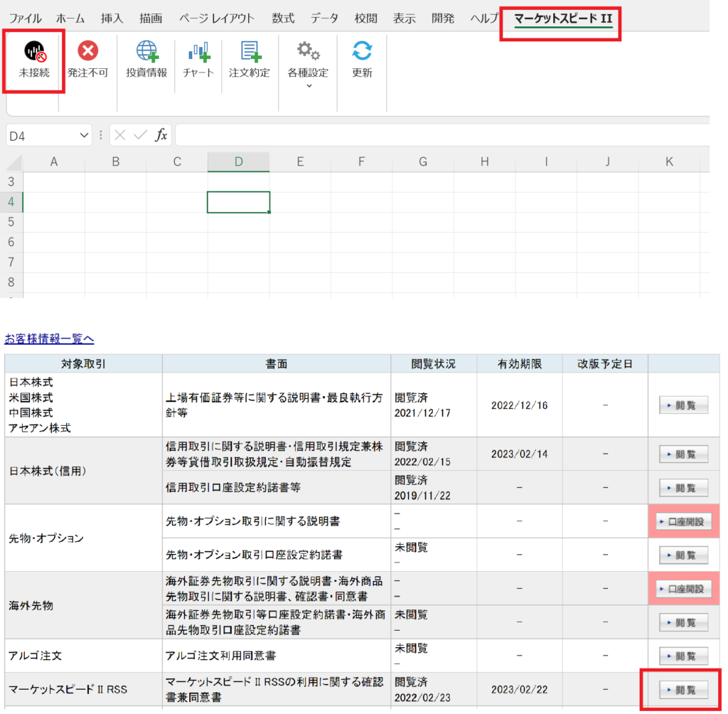Click 閲覧 for 信用取引口座設定約諾書等

coord(684,488)
